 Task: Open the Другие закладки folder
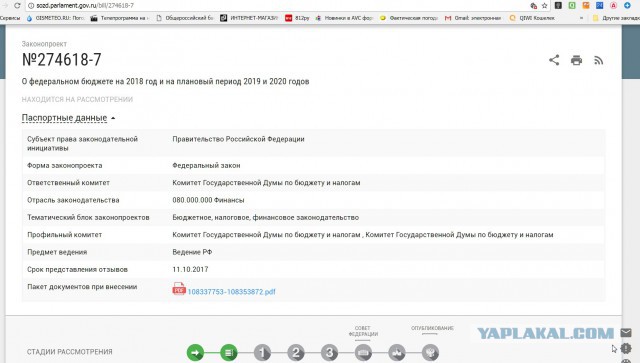(616, 18)
